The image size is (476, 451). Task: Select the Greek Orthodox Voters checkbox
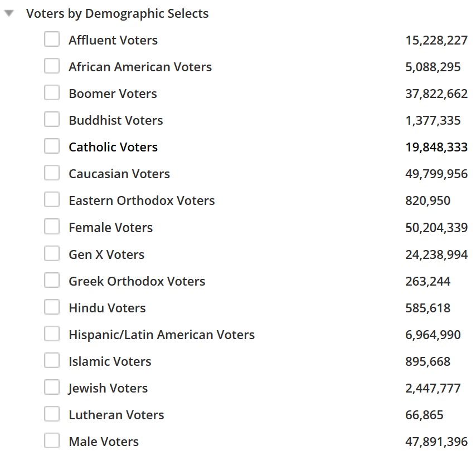(x=52, y=280)
